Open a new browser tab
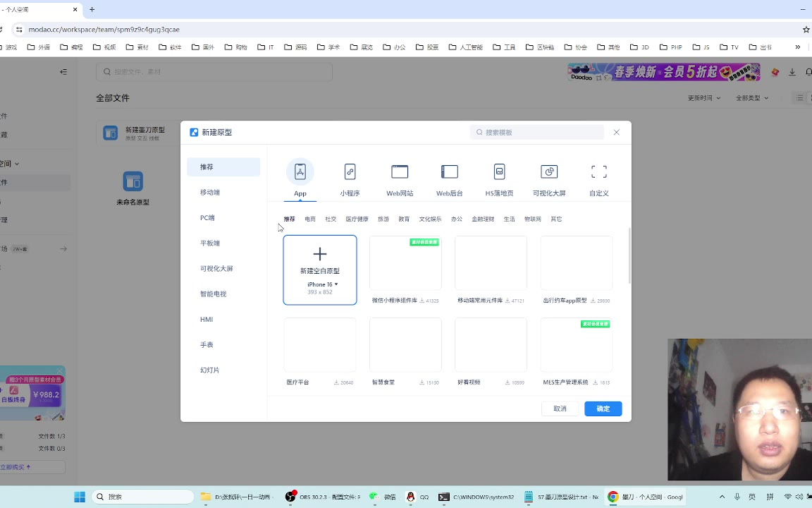The image size is (812, 508). pyautogui.click(x=92, y=9)
